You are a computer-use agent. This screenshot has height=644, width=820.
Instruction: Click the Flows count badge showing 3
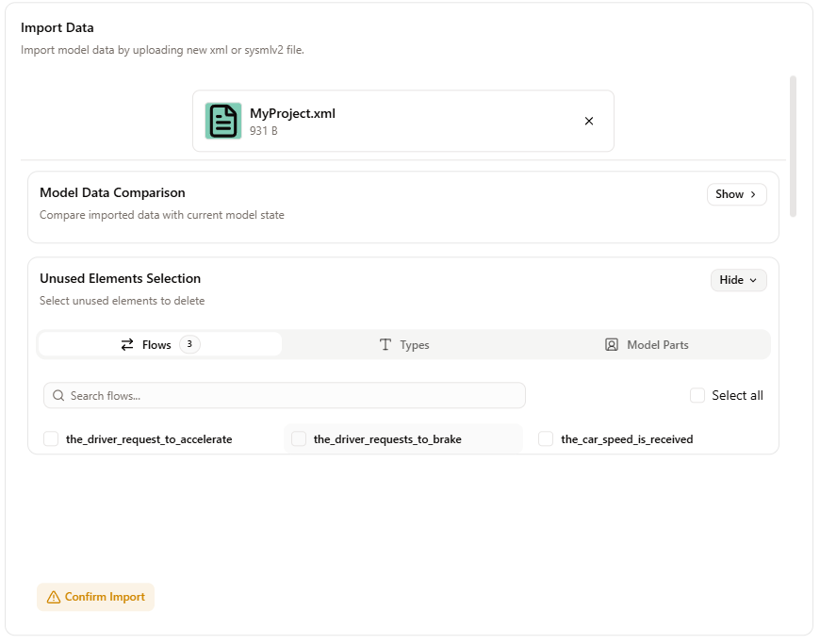point(189,344)
